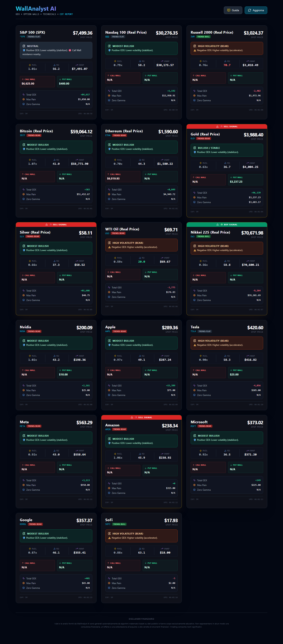Screen dimensions: 283x644
Task: Click Max Pain icon in Bitcoin card
Action: tap(24, 194)
